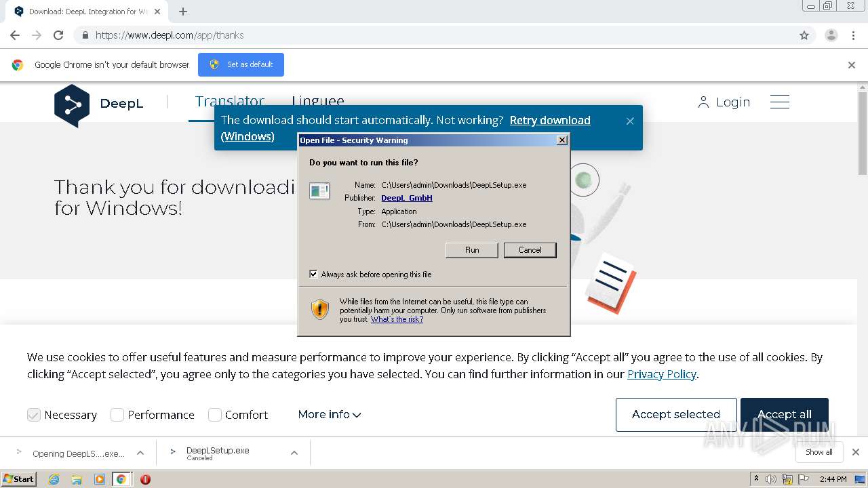Open a new tab with plus icon
This screenshot has height=488, width=868.
(183, 12)
